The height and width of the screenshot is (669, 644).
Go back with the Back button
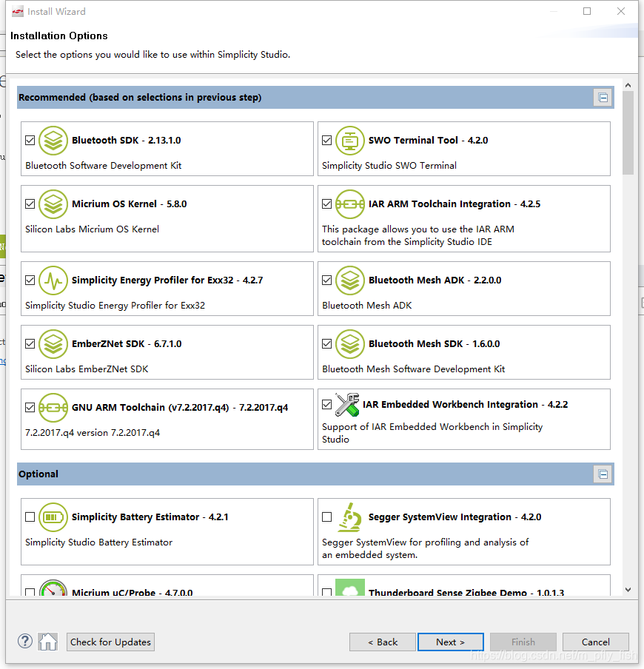click(x=383, y=642)
